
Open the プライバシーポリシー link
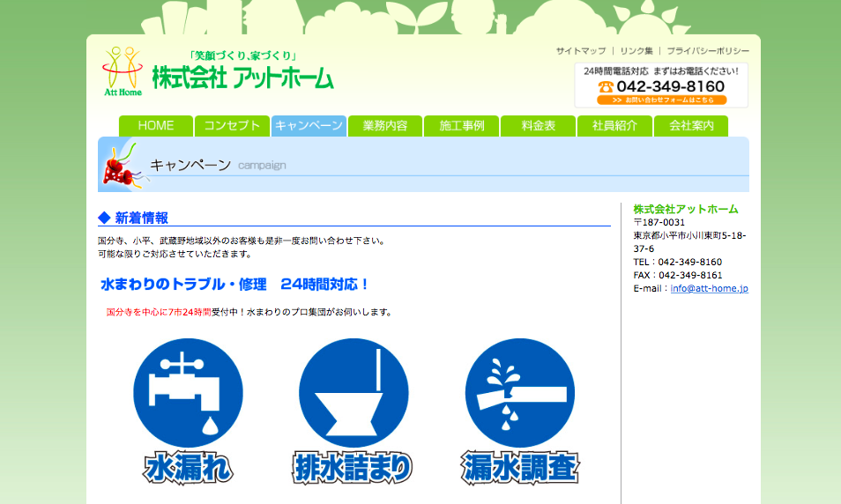tap(708, 51)
